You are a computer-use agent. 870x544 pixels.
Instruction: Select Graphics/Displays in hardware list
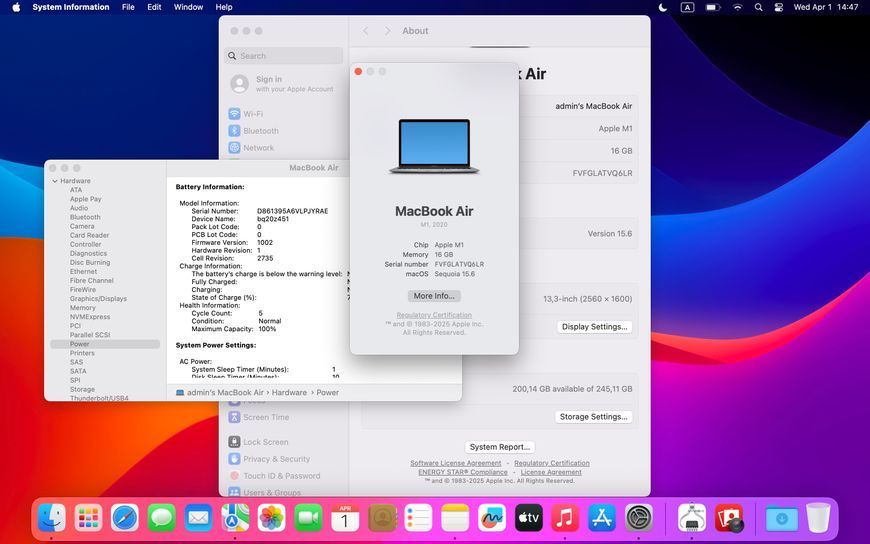tap(98, 299)
